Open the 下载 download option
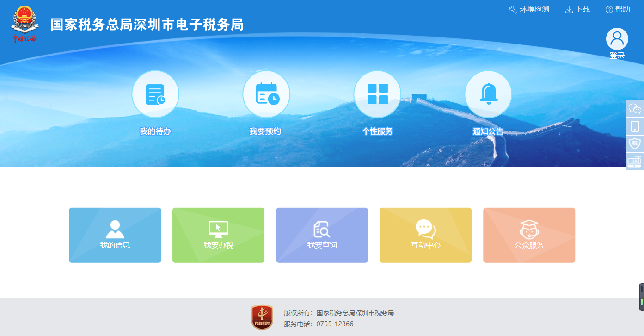Viewport: 644px width, 336px height. coord(577,9)
